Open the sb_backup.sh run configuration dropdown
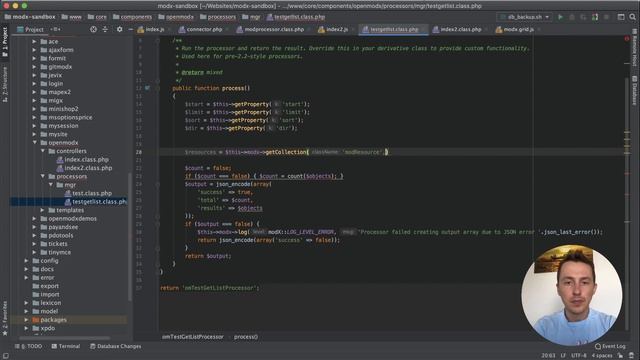 coord(524,17)
